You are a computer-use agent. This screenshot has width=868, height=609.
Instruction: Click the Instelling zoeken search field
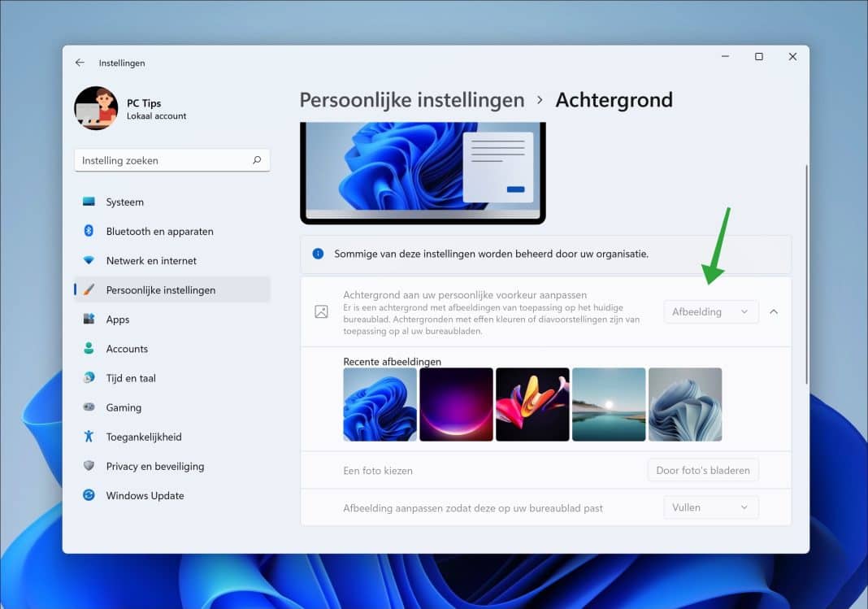pyautogui.click(x=171, y=160)
